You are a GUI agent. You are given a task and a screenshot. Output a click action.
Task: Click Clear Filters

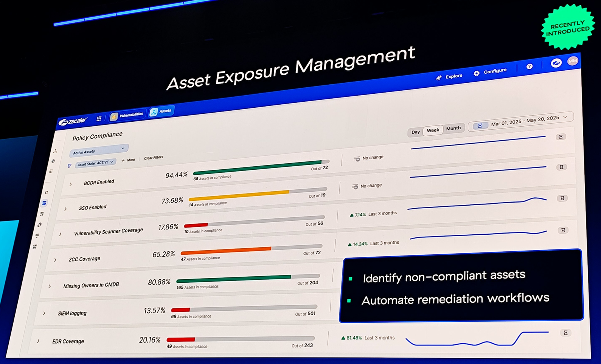(x=154, y=158)
